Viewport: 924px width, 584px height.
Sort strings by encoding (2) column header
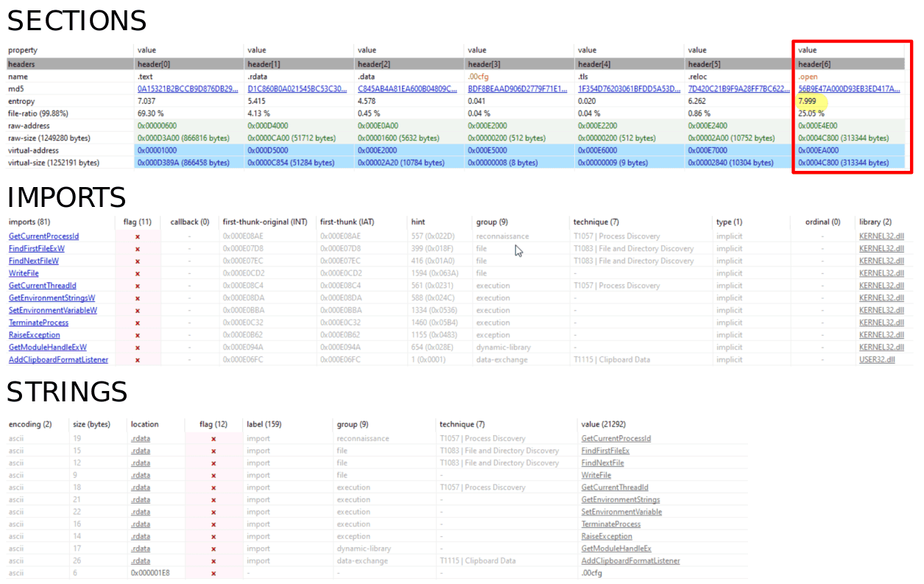pos(29,424)
